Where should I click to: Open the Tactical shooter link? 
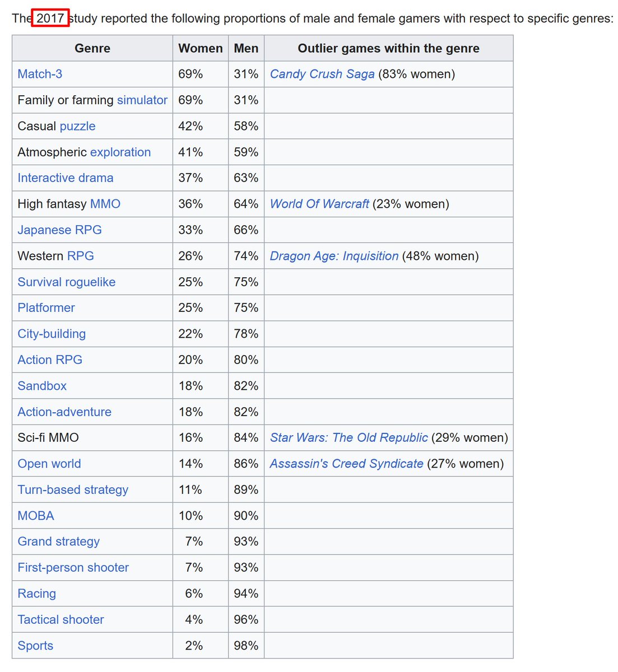[61, 619]
